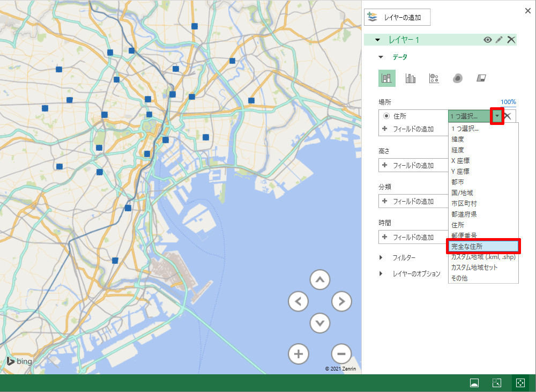536x392 pixels.
Task: Switch to the bubble visualization type
Action: pos(434,78)
